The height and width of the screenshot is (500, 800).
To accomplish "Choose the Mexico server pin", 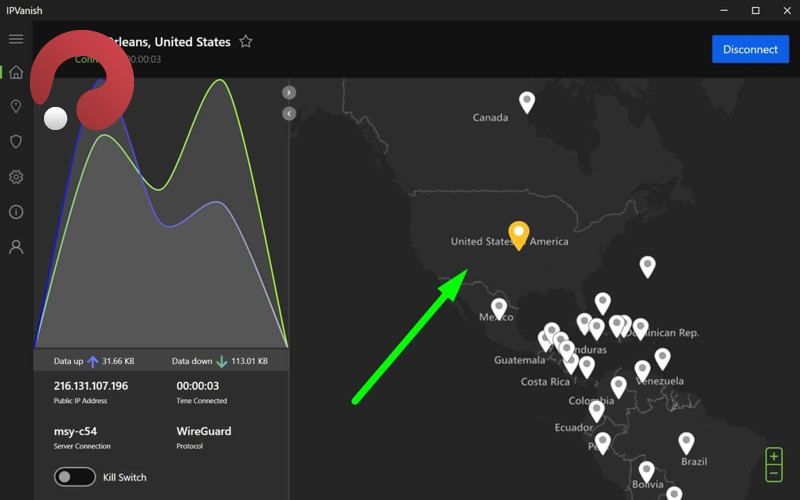I will click(499, 307).
